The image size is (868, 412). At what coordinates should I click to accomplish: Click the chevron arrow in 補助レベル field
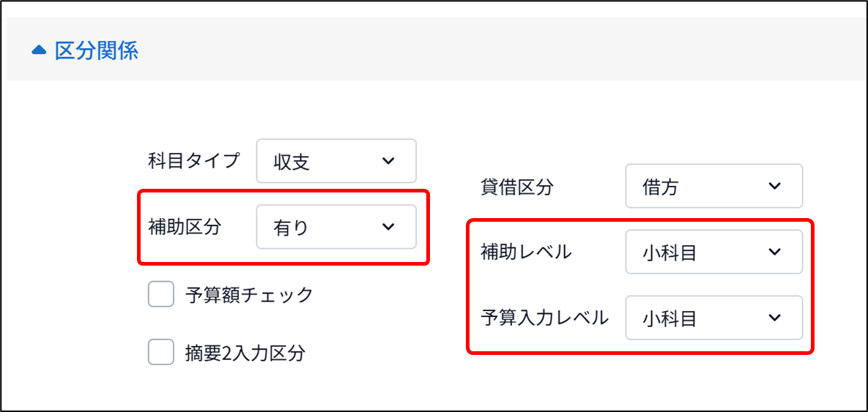(774, 252)
